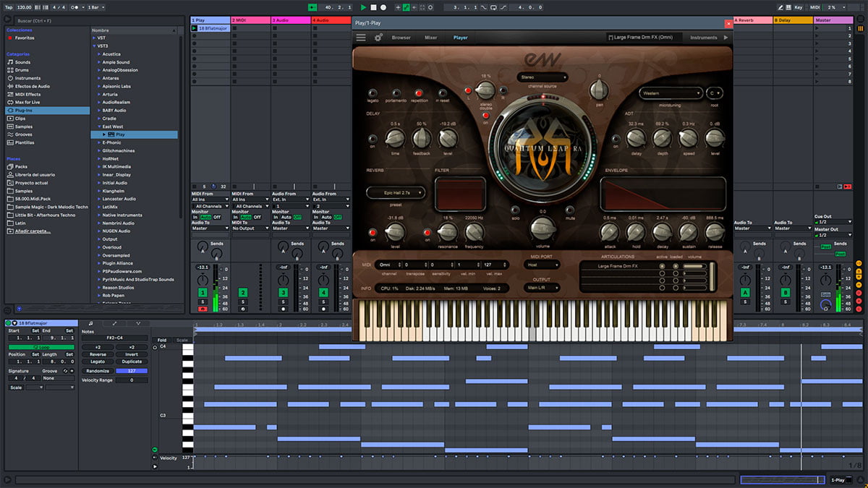868x488 pixels.
Task: Expand the Instruments panel arrow in Play
Action: [726, 38]
